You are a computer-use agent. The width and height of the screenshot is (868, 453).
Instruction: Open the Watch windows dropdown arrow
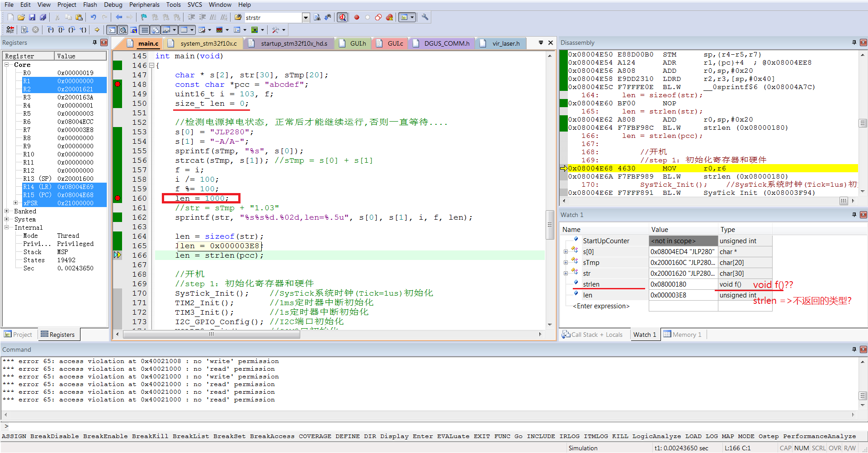pyautogui.click(x=174, y=30)
